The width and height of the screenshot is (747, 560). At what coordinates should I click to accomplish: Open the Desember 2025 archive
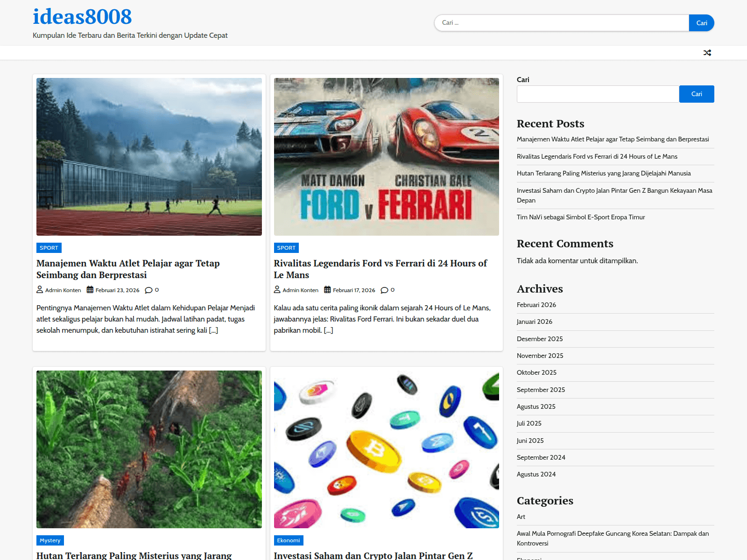coord(540,339)
